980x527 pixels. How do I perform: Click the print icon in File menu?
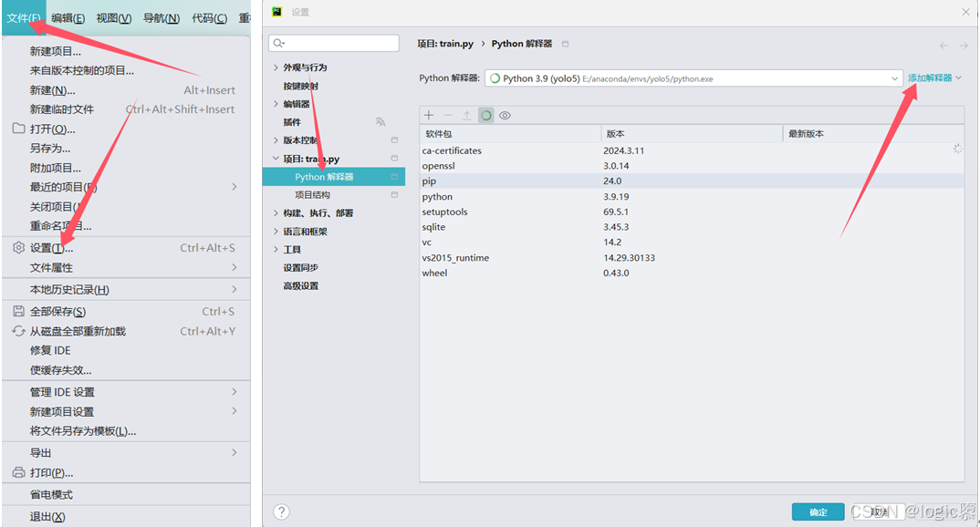pyautogui.click(x=19, y=472)
